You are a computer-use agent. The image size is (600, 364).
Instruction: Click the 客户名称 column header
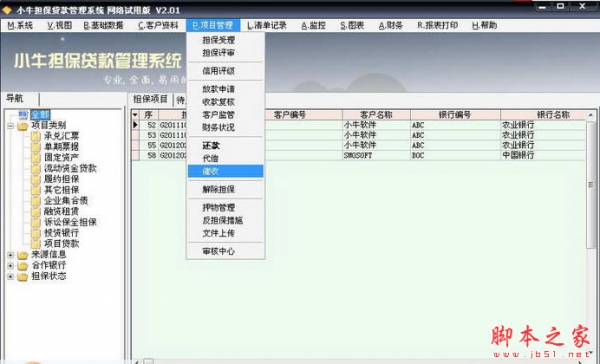376,115
